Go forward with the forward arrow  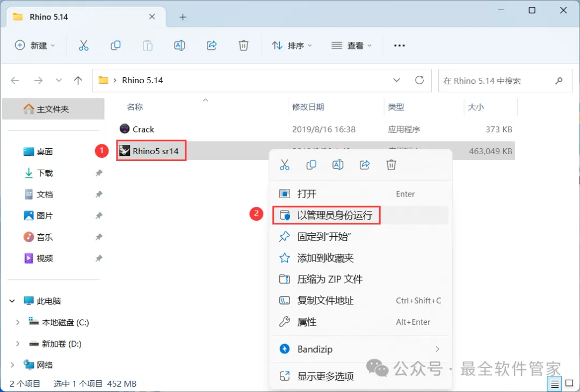(39, 80)
